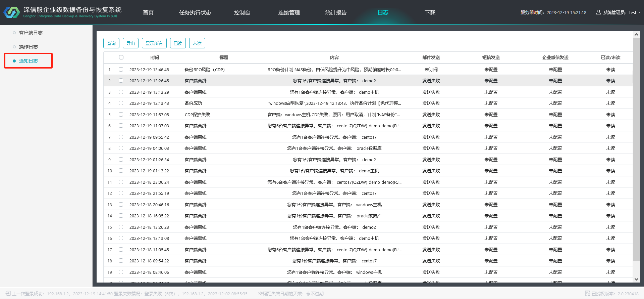Screen dimensions: 644x299
Task: Click the row 9 content mentioning demo2
Action: point(334,160)
